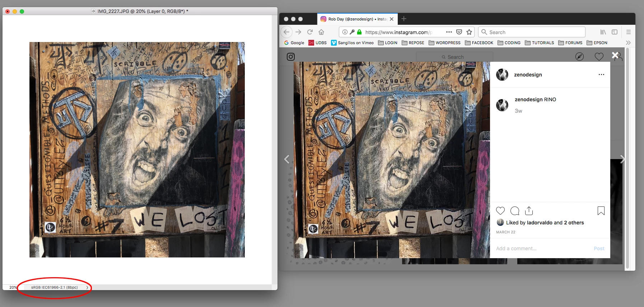Open page actions three-dot menu in URL bar
Viewport: 644px width, 307px height.
449,32
